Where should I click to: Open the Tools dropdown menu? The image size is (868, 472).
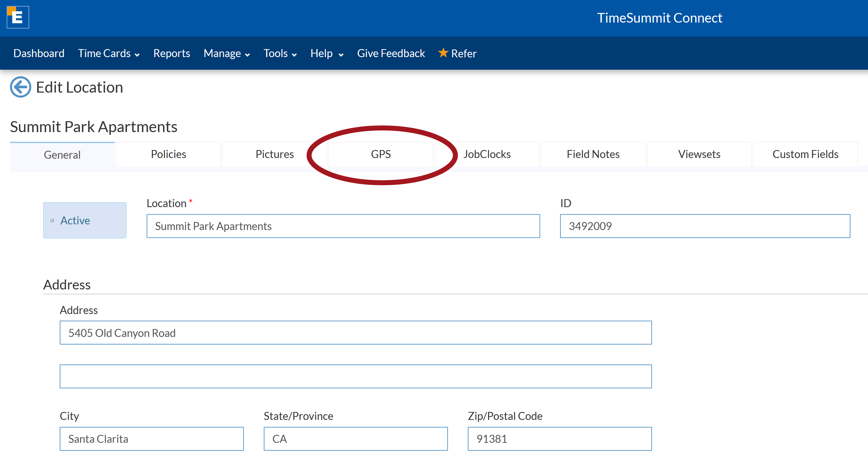point(280,53)
